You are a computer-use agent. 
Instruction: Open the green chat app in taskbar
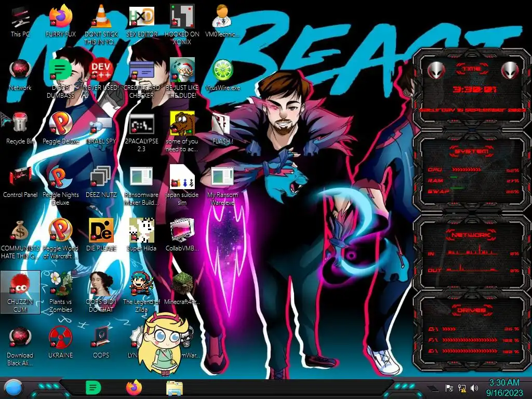point(93,388)
